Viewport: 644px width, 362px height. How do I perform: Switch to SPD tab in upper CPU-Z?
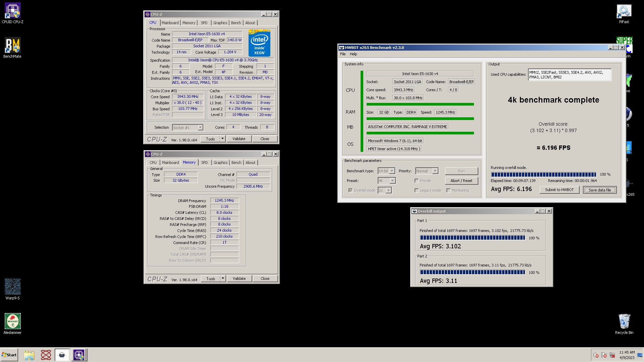point(204,23)
